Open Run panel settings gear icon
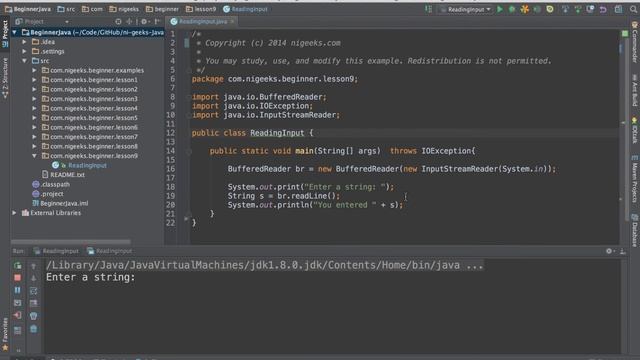640x360 pixels. tap(609, 251)
